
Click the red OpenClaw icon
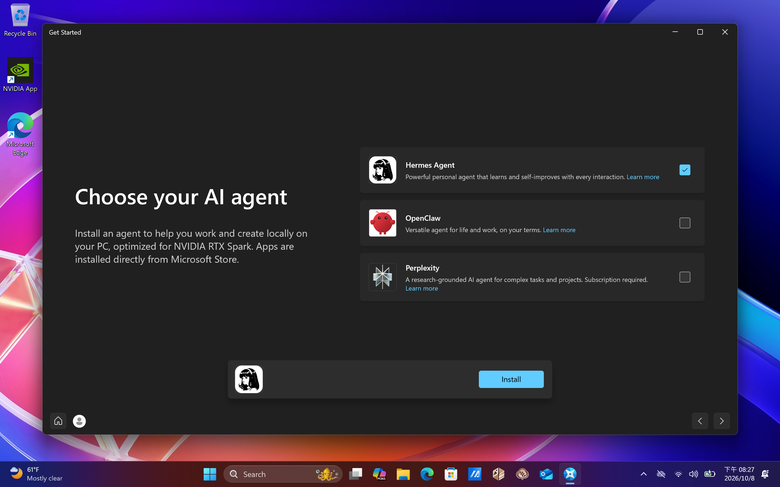pos(383,223)
